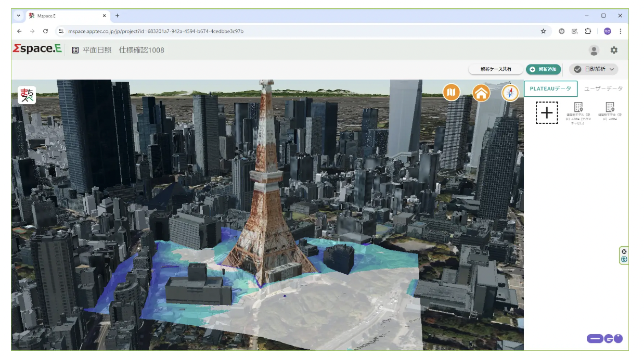This screenshot has width=644, height=357.
Task: Click the 解析追加 button
Action: 543,69
